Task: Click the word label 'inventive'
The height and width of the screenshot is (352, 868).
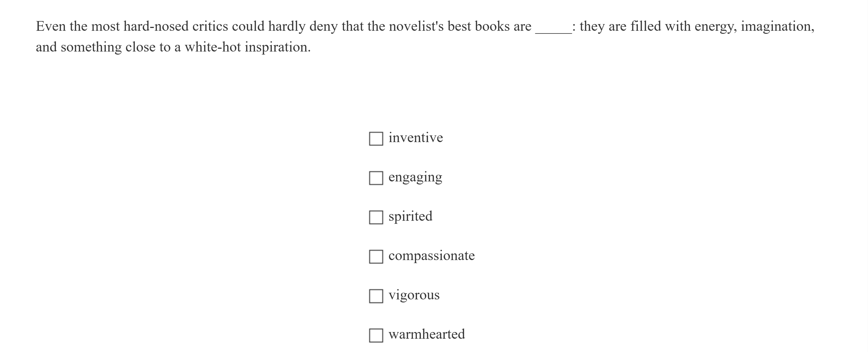Action: click(x=416, y=138)
